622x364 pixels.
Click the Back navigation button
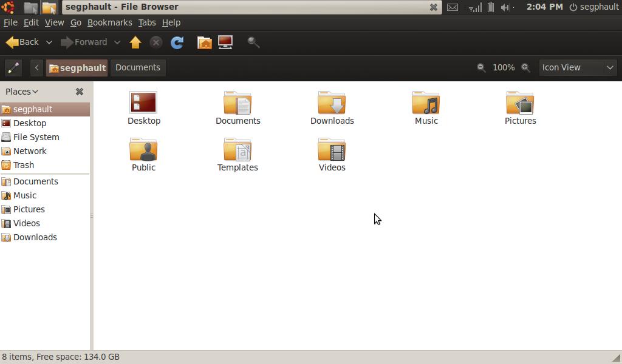[x=22, y=42]
